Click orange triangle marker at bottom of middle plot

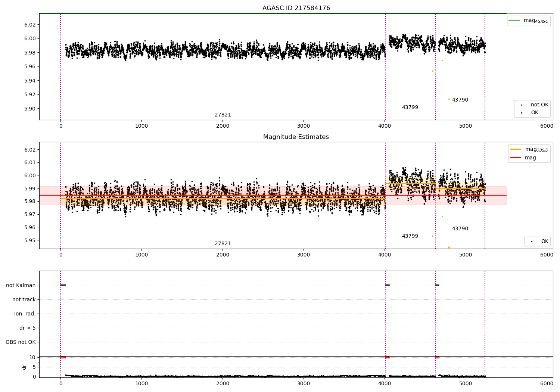(x=449, y=248)
